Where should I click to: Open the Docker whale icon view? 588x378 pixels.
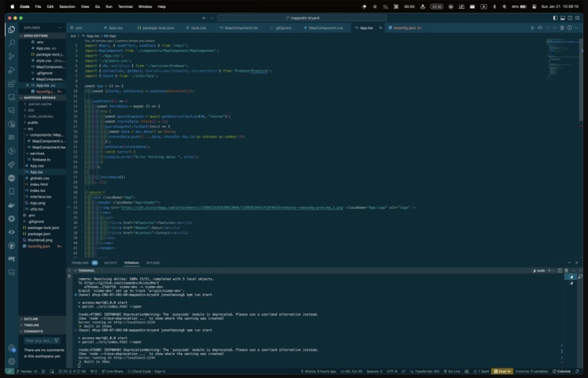pos(12,205)
